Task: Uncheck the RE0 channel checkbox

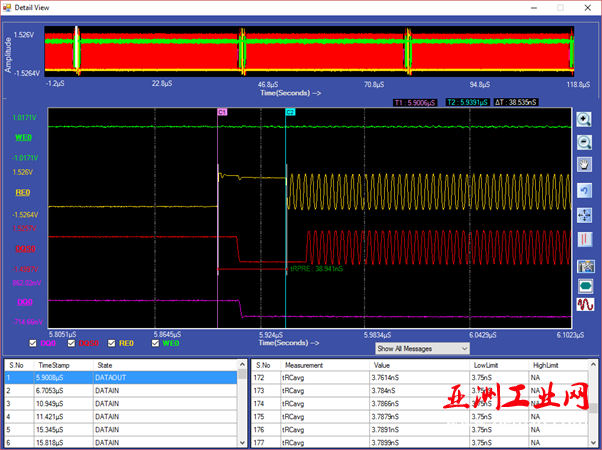Action: pos(111,343)
